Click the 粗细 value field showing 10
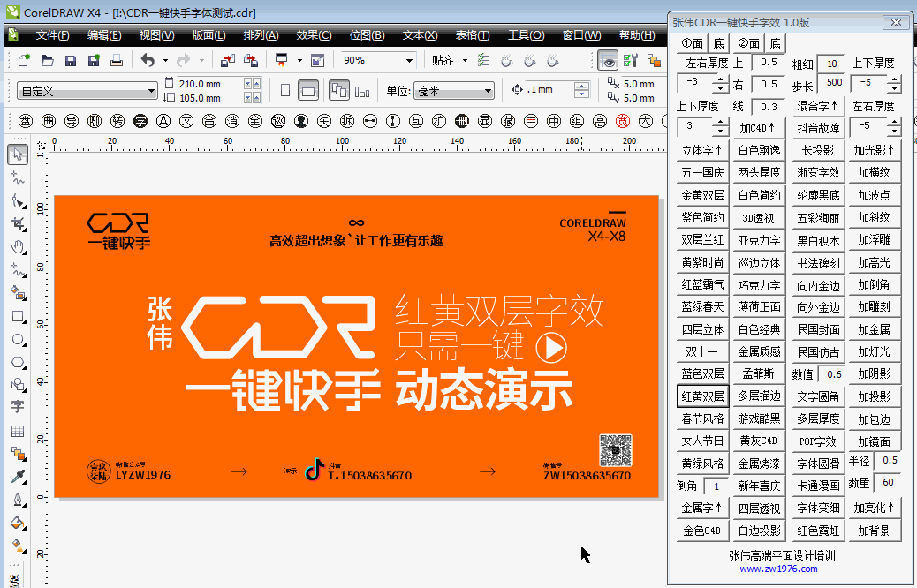The height and width of the screenshot is (588, 917). tap(831, 63)
